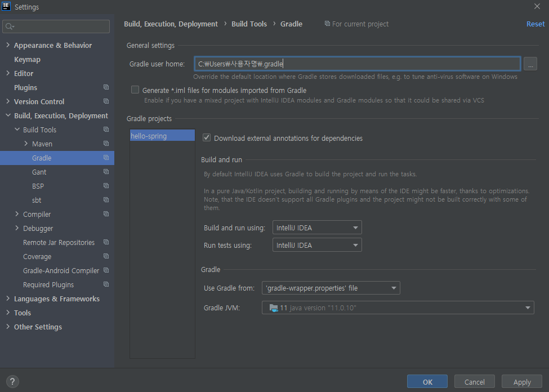Screen dimensions: 549x392
Task: Click the project-level icon beside Remote Jar Repositories
Action: (106, 242)
